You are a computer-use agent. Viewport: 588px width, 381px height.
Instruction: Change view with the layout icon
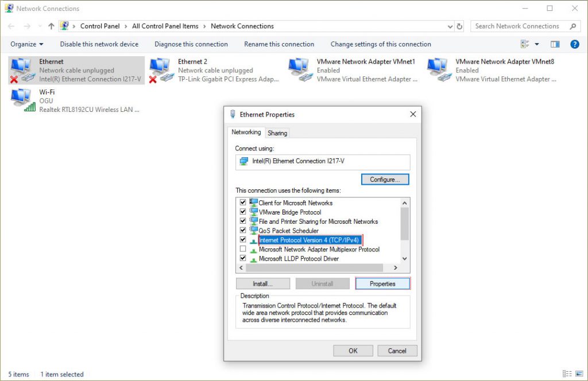pos(525,44)
